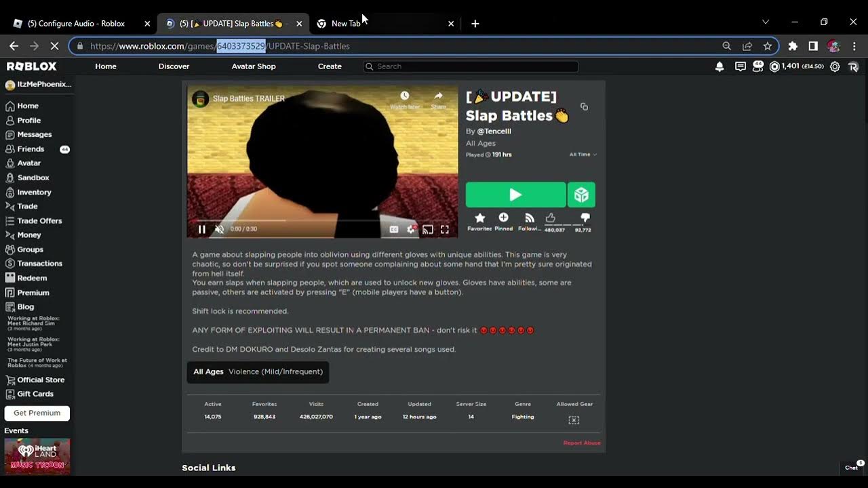Open friend requests icon showing 44
The width and height of the screenshot is (868, 488).
tap(757, 66)
